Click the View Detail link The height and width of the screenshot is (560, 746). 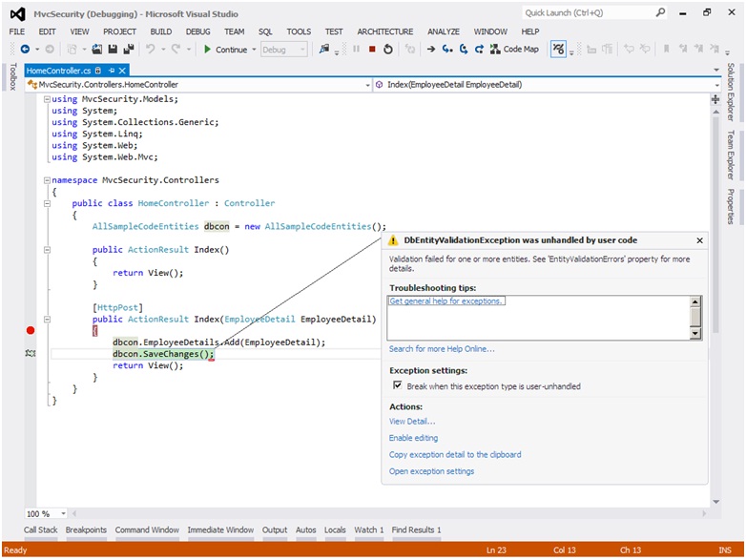(x=412, y=421)
